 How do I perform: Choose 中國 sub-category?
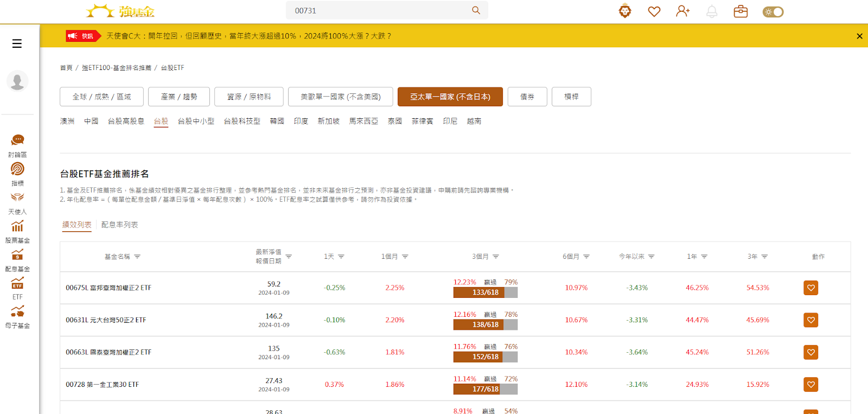pyautogui.click(x=91, y=121)
